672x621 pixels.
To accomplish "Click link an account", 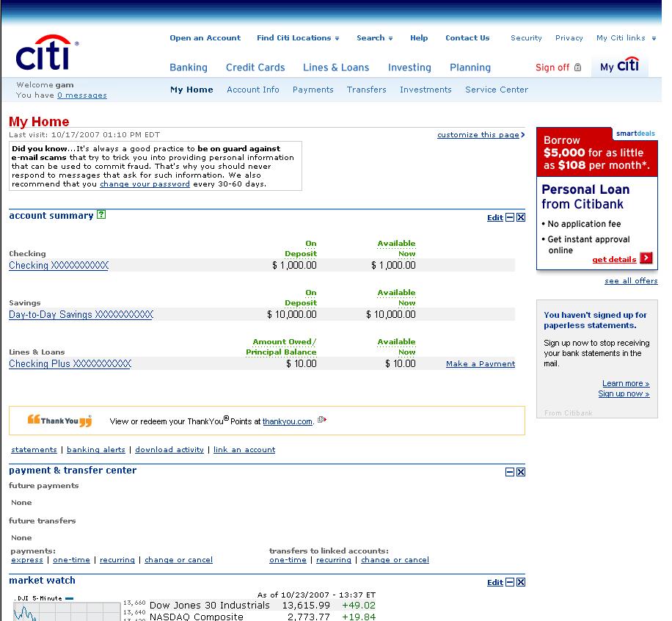I will [244, 449].
